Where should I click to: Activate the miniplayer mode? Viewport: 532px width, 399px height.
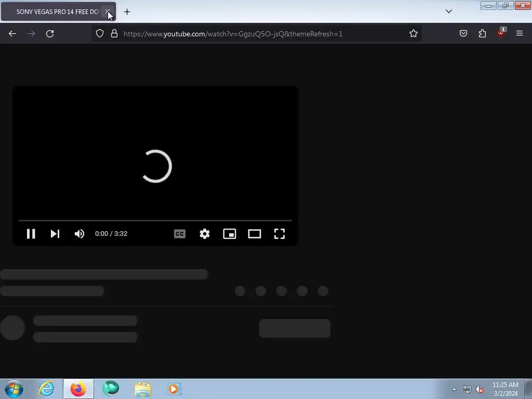tap(230, 234)
